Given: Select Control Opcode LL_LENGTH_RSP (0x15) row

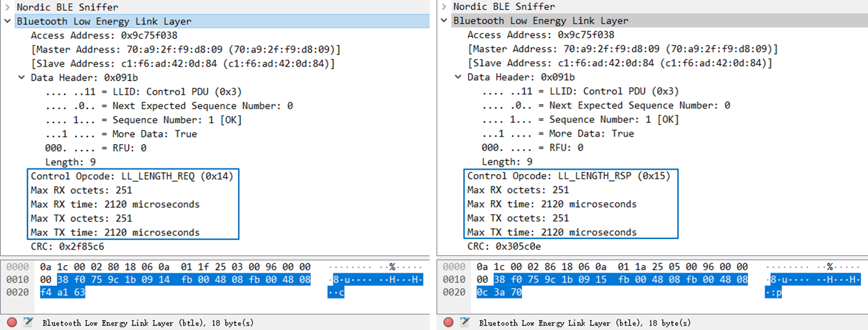Looking at the screenshot, I should tap(569, 176).
